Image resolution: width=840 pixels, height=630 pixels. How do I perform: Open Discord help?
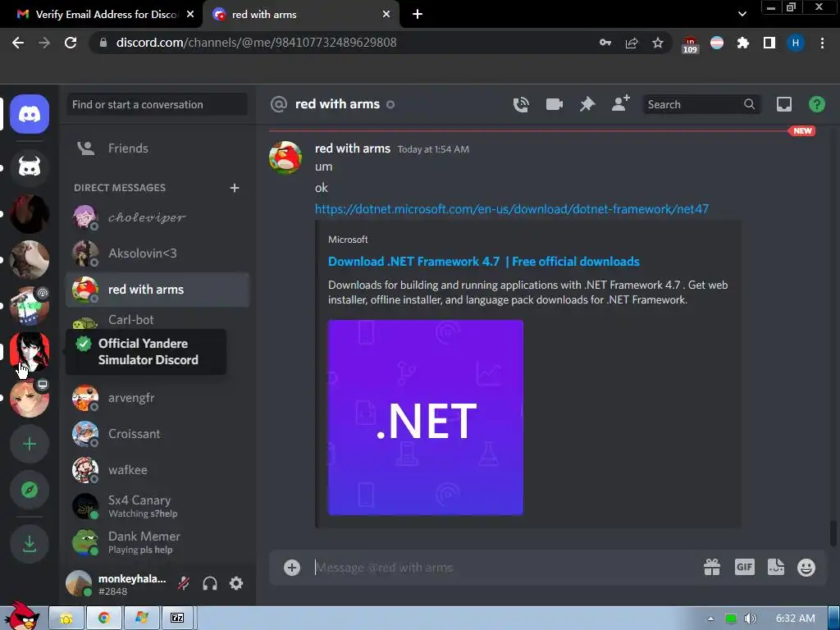(x=816, y=104)
